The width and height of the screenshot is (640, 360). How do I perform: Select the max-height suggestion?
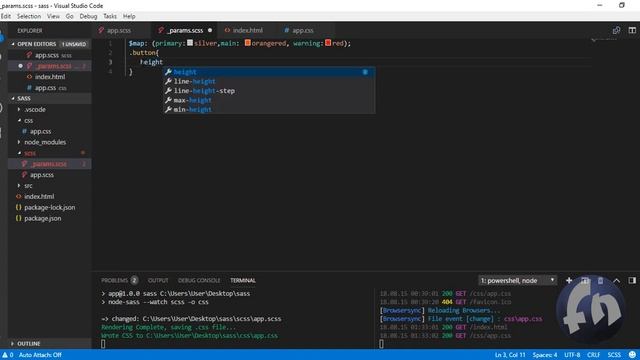[269, 100]
